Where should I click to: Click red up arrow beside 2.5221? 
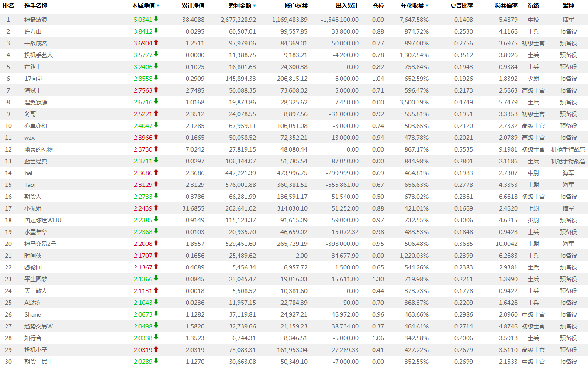point(156,113)
